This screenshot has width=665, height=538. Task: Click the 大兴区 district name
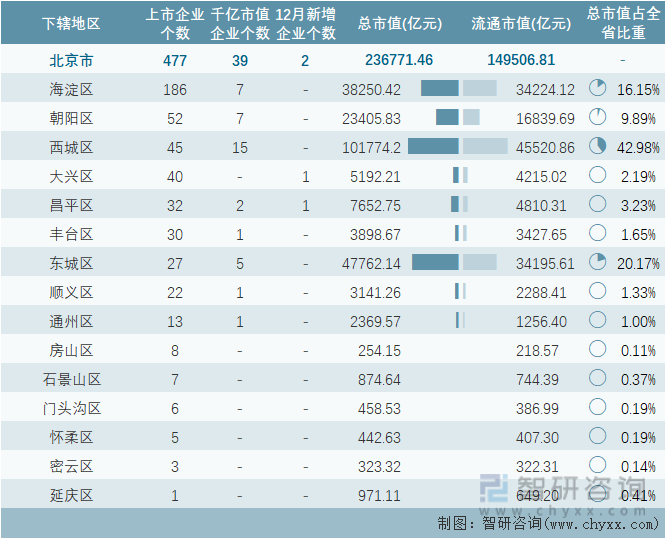(x=71, y=176)
